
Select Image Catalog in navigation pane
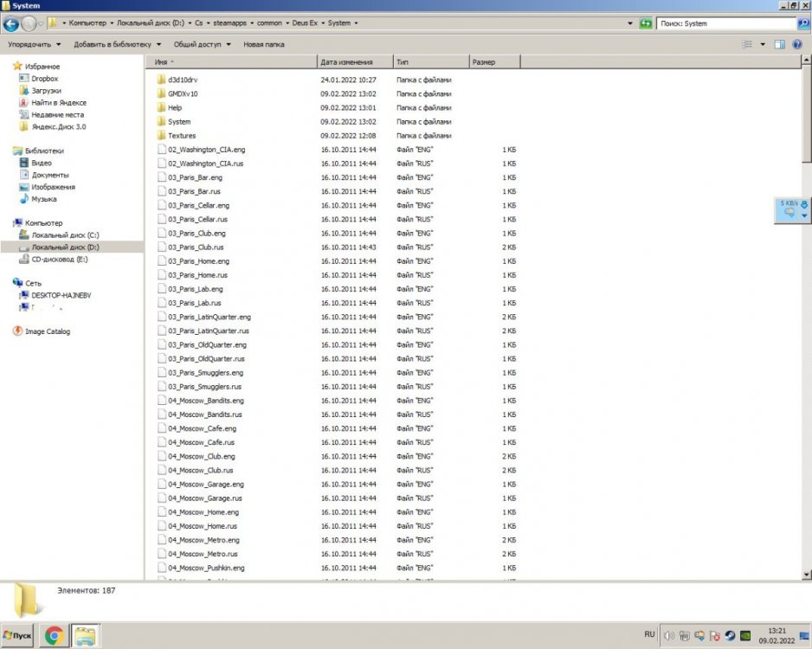pos(47,331)
